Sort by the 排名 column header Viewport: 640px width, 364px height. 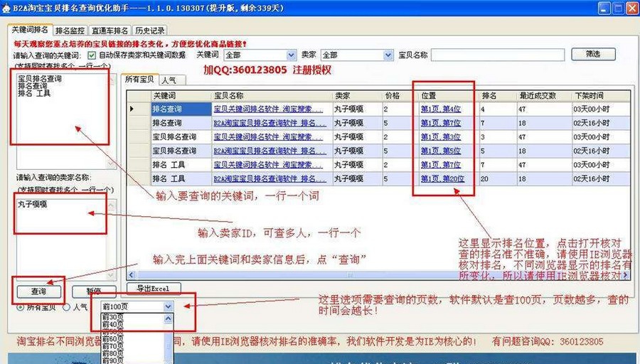(498, 95)
